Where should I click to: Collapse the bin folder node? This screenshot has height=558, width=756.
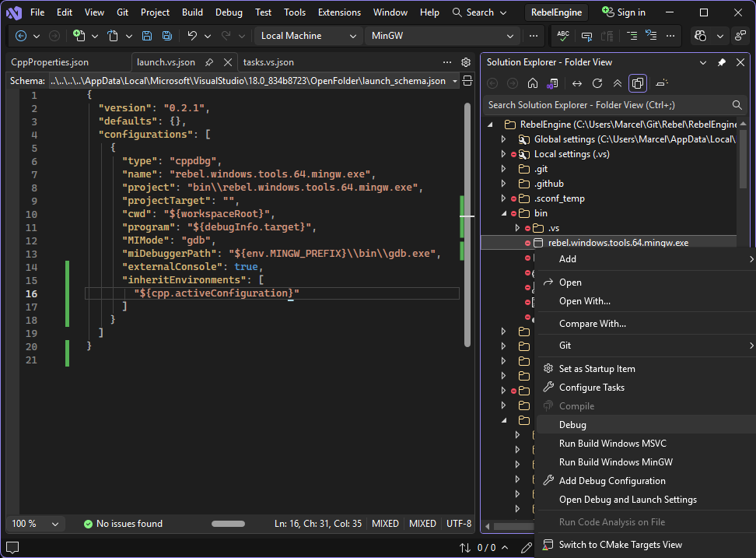coord(504,213)
